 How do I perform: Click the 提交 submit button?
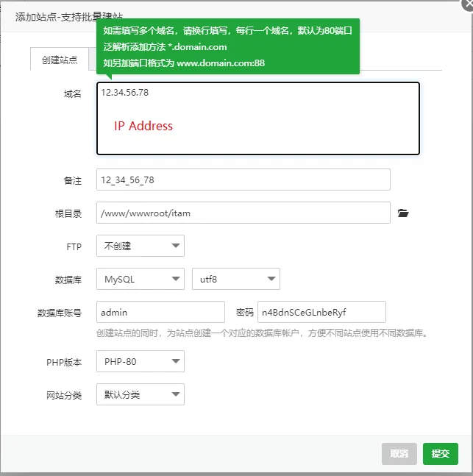tap(441, 454)
